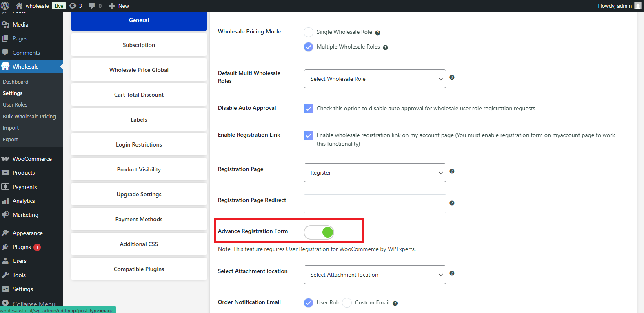This screenshot has width=644, height=313.
Task: Open Select Wholesale Role dropdown
Action: click(x=375, y=79)
